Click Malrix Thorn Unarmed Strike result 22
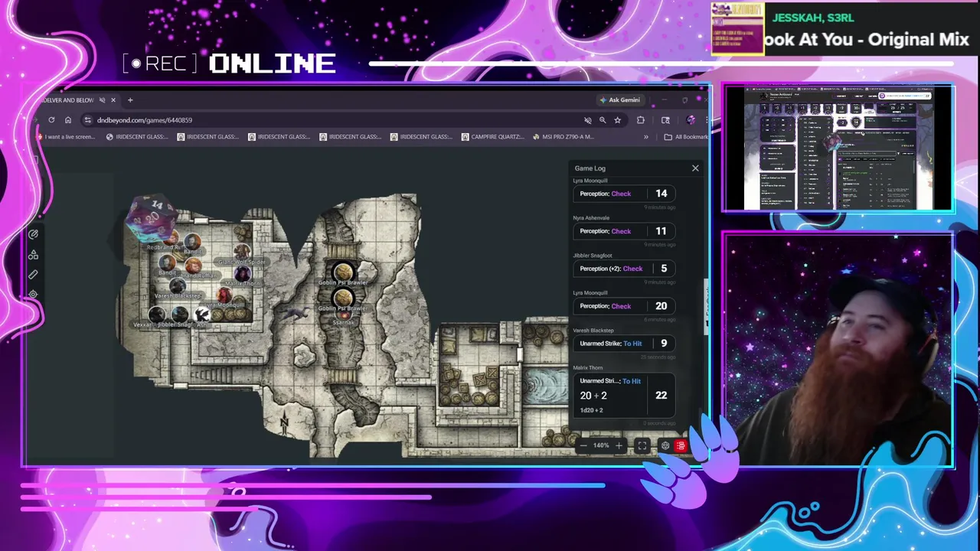This screenshot has width=980, height=551. click(661, 396)
